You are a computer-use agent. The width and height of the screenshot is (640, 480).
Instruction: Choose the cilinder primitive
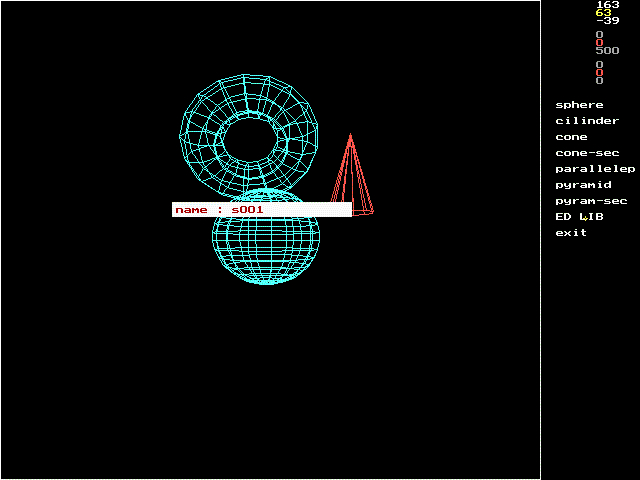coord(587,121)
